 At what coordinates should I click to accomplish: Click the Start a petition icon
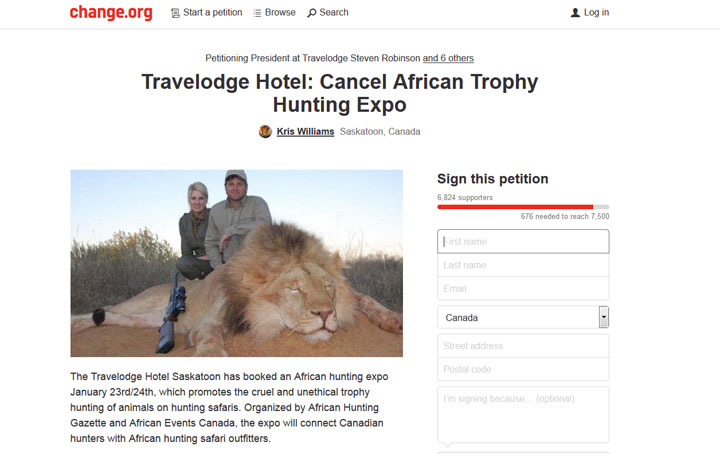176,13
